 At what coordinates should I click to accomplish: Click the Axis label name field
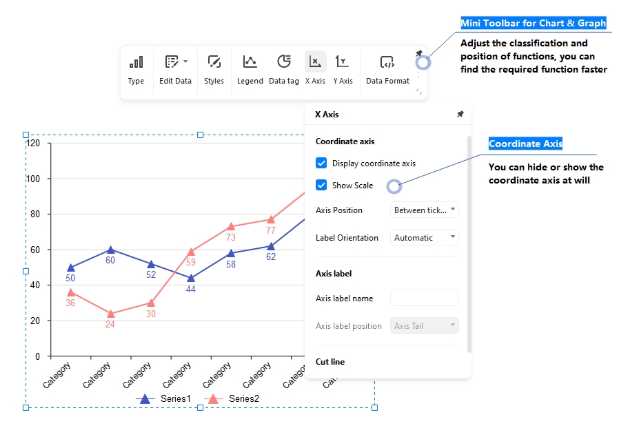click(x=424, y=298)
